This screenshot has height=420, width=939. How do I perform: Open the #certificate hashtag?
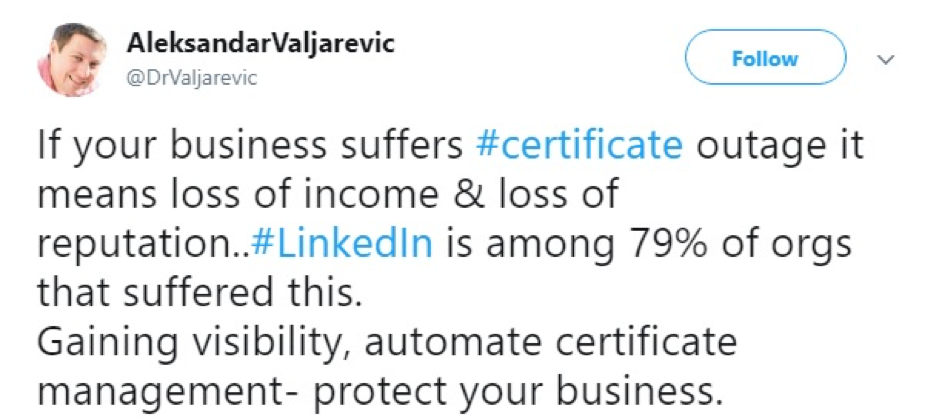(x=579, y=146)
